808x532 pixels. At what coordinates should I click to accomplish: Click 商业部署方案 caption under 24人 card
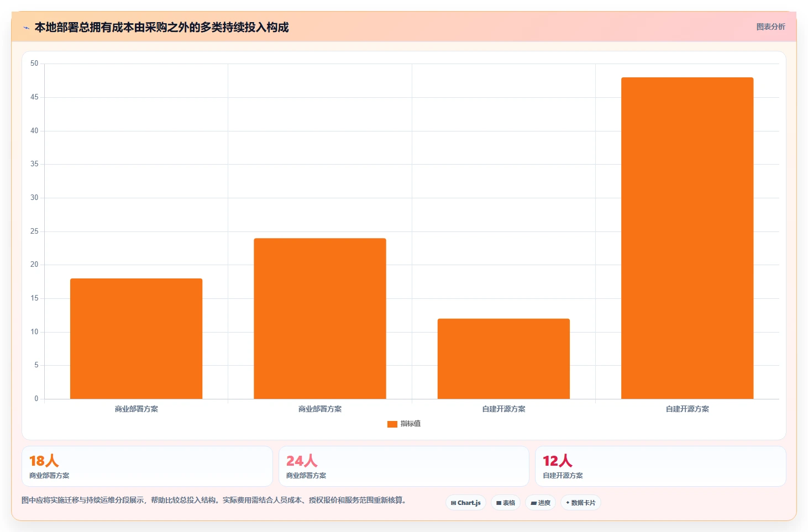point(306,476)
